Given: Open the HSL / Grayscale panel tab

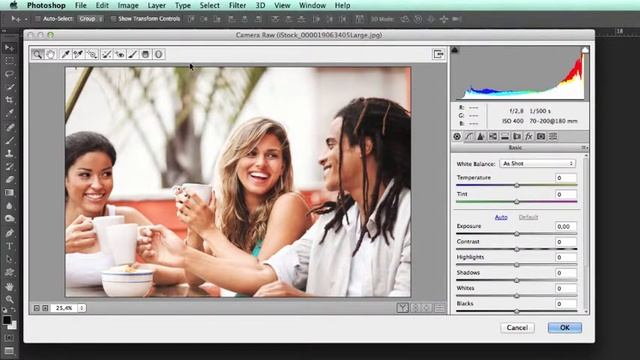Looking at the screenshot, I should pos(493,136).
